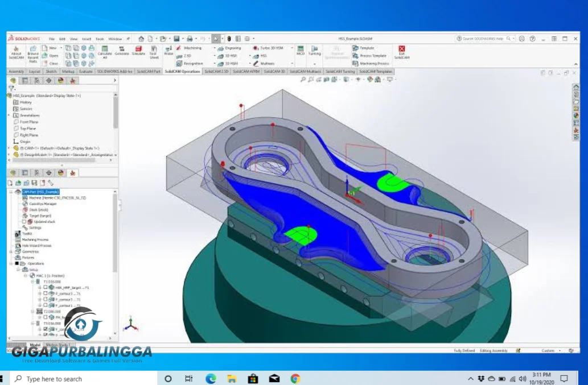Open Microsoft Edge from the taskbar

pos(211,379)
